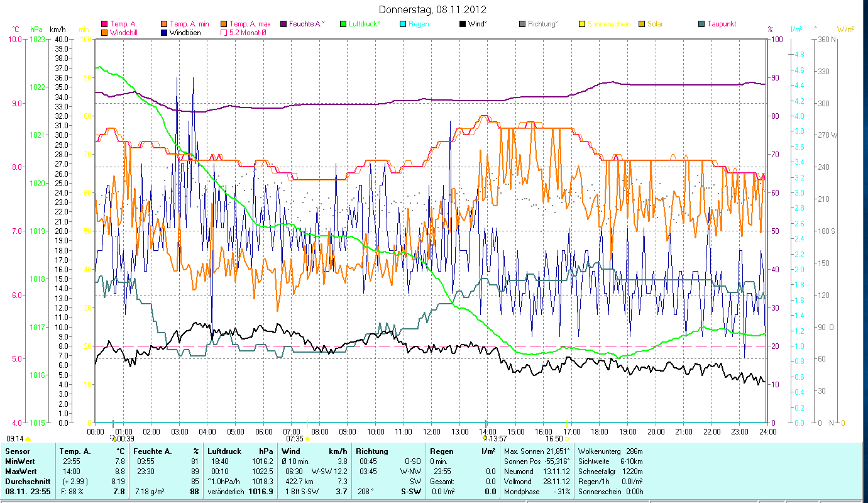
Task: Click the sunset marker at 16:50
Action: click(567, 438)
